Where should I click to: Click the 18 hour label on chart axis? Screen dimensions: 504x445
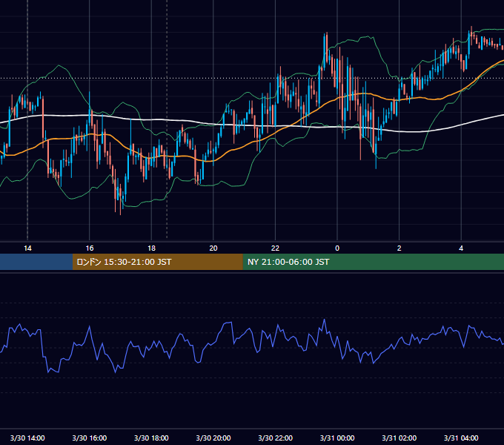[151, 248]
